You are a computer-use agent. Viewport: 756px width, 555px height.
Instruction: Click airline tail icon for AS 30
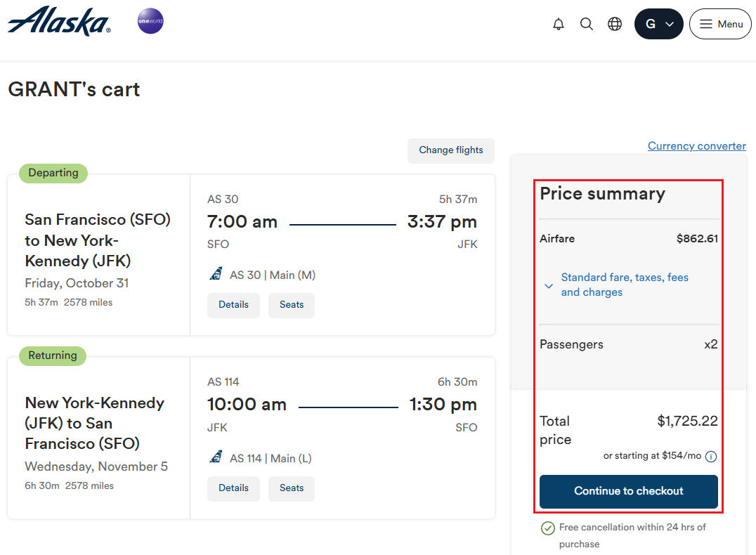[x=216, y=275]
